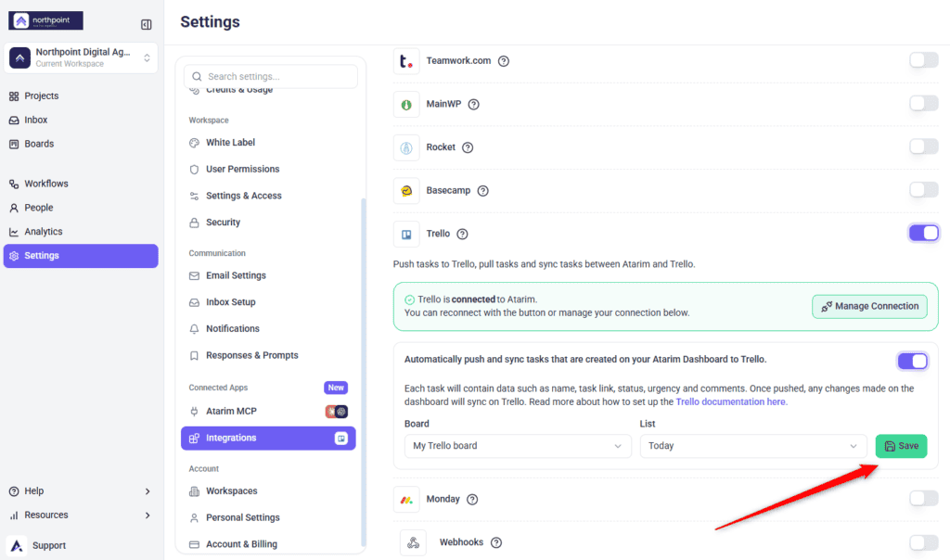Enable the Webhooks integration toggle

(924, 541)
